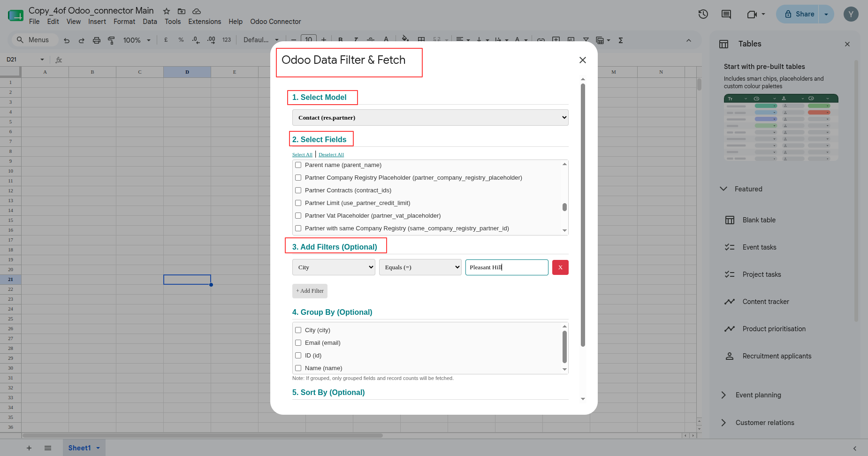Click the Select All link

[302, 155]
